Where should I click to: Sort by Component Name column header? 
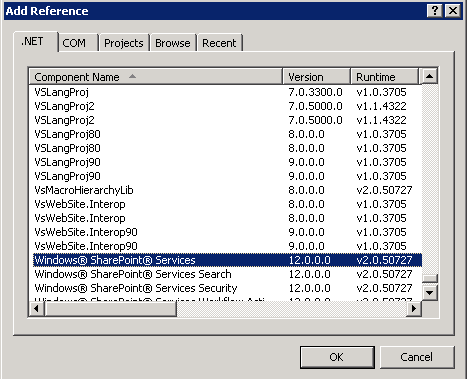click(x=156, y=77)
